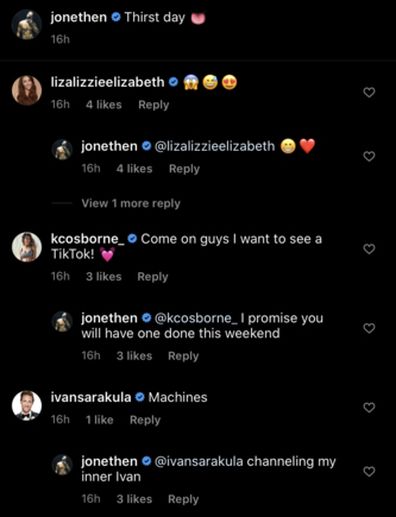Reply to ivansarakula's Machines comment
The height and width of the screenshot is (517, 396).
pos(145,420)
